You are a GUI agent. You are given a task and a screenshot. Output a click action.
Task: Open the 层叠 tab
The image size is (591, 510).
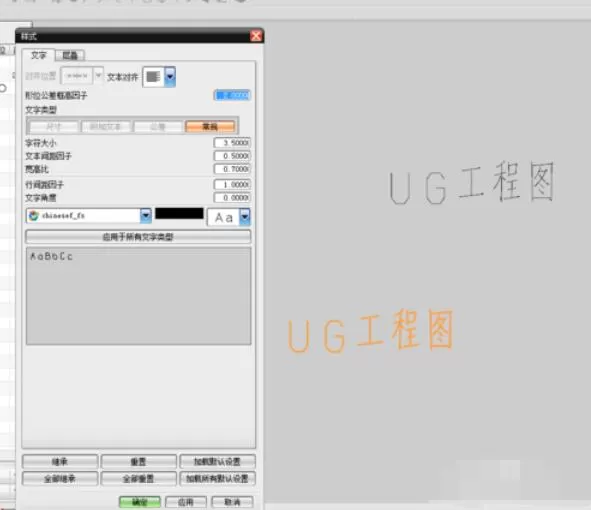click(x=70, y=55)
